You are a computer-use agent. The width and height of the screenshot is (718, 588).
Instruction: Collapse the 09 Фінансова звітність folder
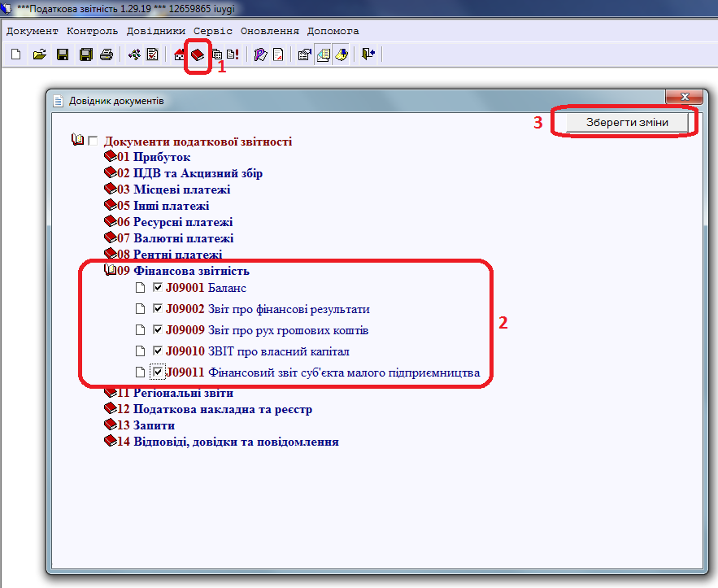pyautogui.click(x=110, y=271)
